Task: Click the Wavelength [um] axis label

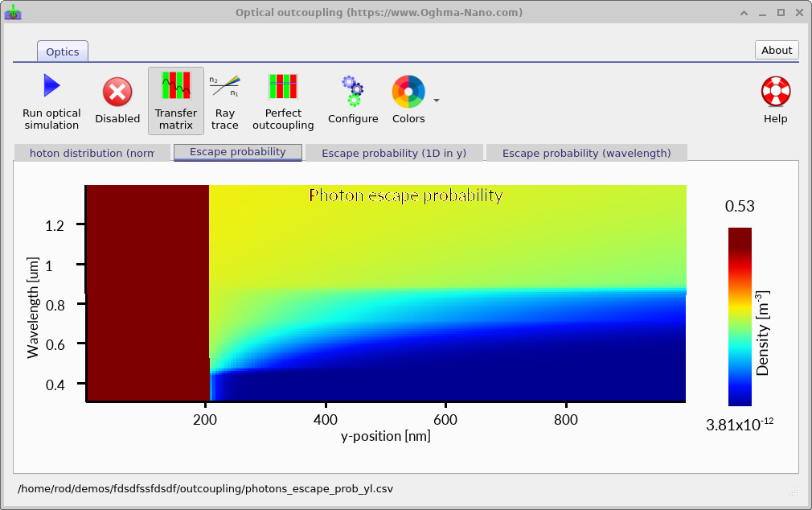Action: [x=33, y=307]
